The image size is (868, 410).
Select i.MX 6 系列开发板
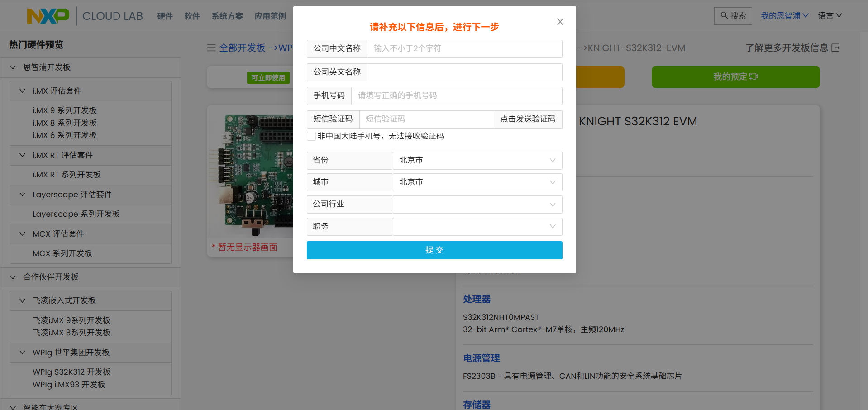pos(65,135)
